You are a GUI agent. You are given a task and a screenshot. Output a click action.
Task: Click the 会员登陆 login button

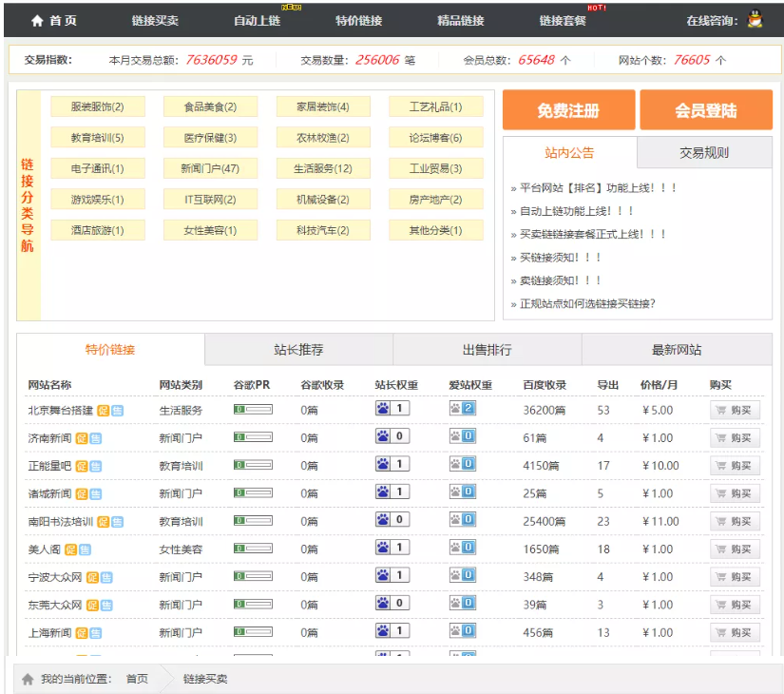(x=705, y=110)
